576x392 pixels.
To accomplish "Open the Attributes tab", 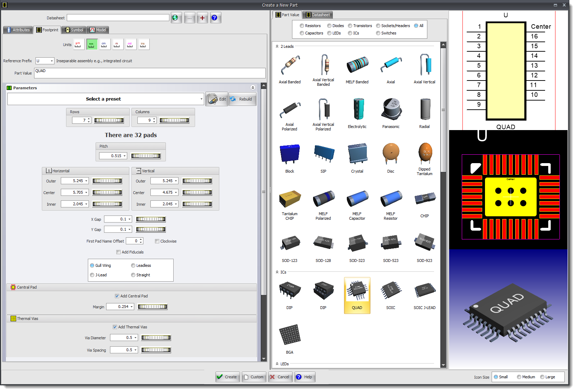I will click(x=18, y=30).
